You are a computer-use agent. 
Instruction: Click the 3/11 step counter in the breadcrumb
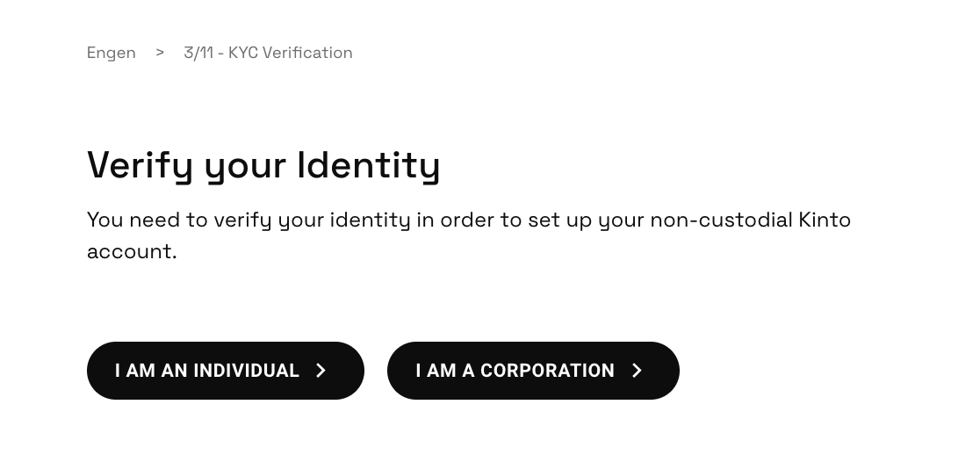pyautogui.click(x=198, y=53)
